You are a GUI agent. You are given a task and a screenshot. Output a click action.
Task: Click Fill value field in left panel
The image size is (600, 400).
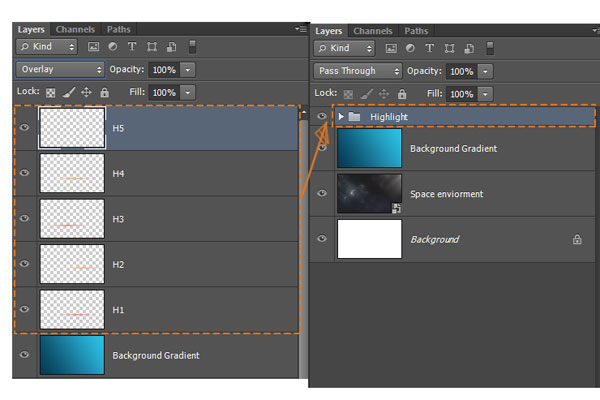pos(164,93)
